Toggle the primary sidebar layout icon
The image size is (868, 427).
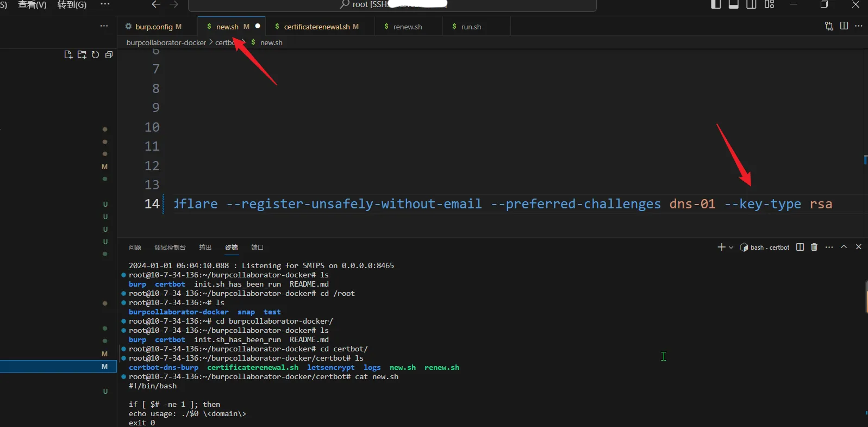click(x=716, y=4)
